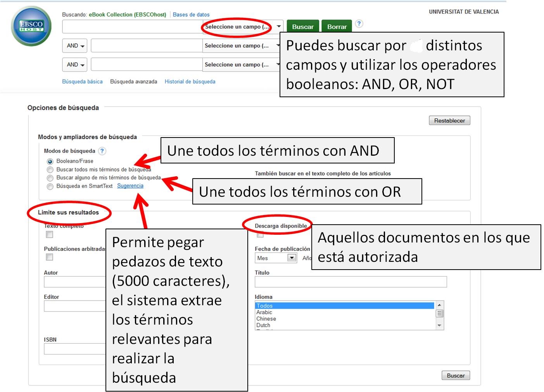Open Historial de búsqueda
This screenshot has width=544, height=392.
[190, 82]
